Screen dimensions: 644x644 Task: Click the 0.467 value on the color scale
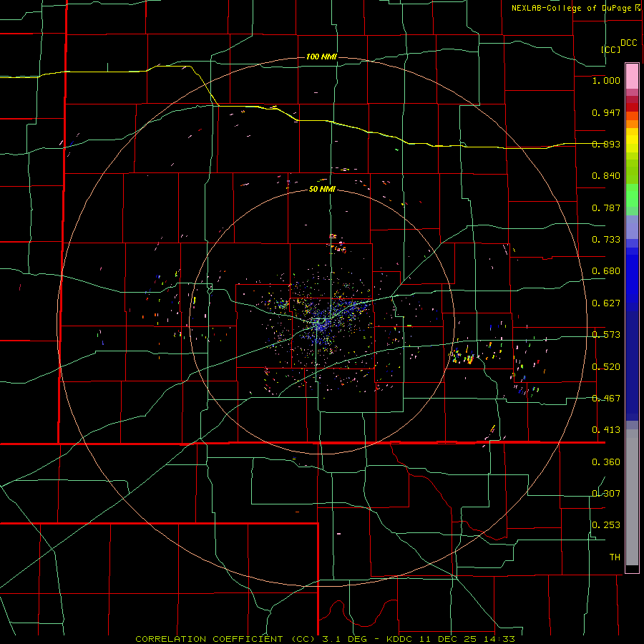(606, 399)
